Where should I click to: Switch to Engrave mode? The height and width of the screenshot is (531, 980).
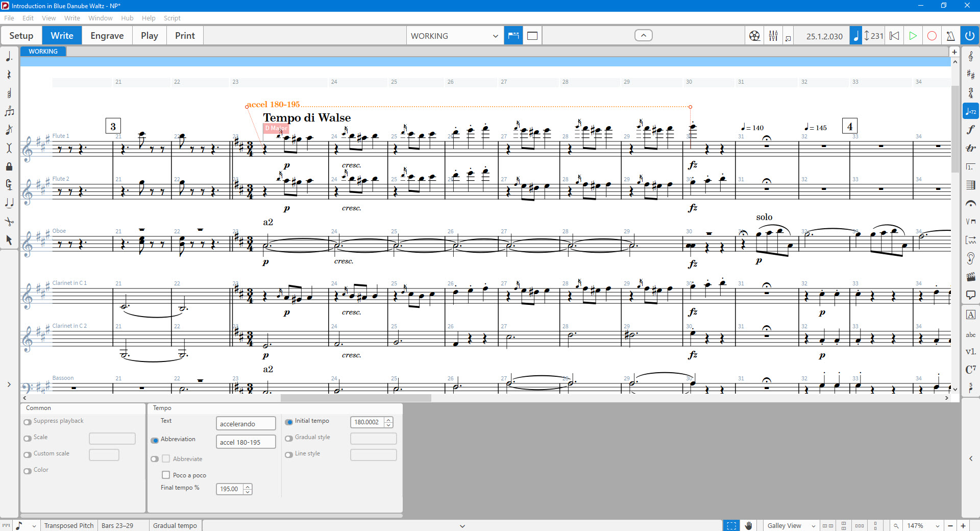(107, 36)
